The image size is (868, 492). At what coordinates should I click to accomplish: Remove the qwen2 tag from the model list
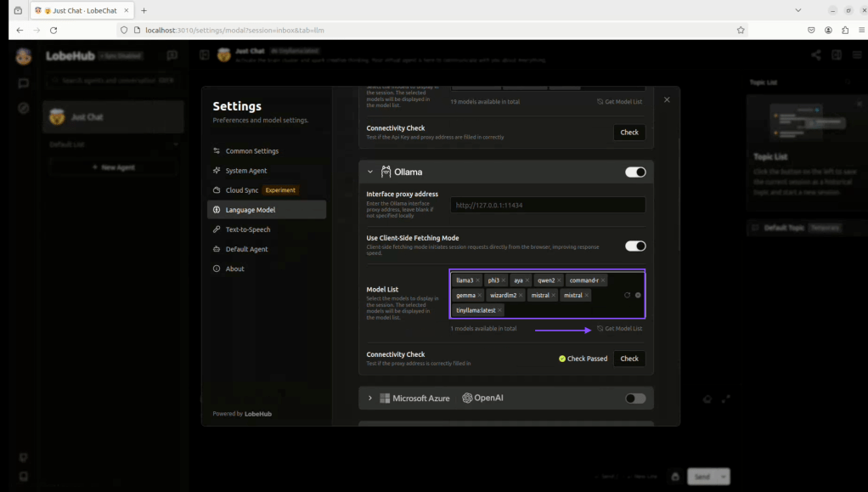[559, 280]
